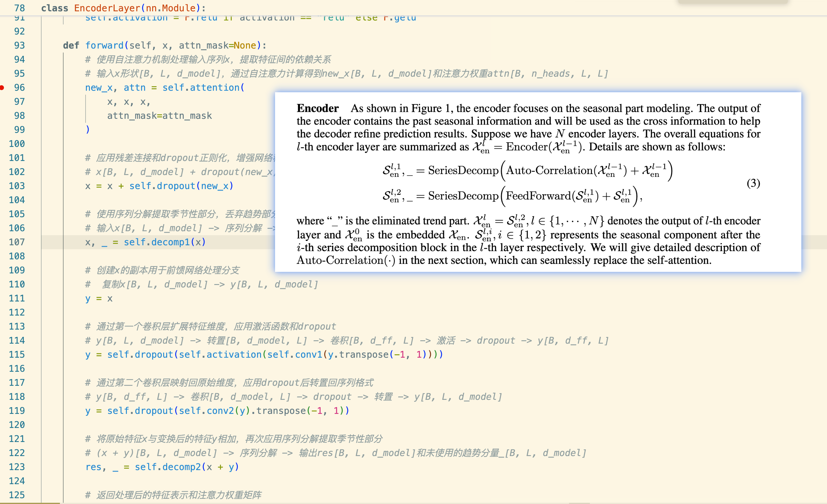Remove the red breakpoint on line 96

tap(2, 88)
